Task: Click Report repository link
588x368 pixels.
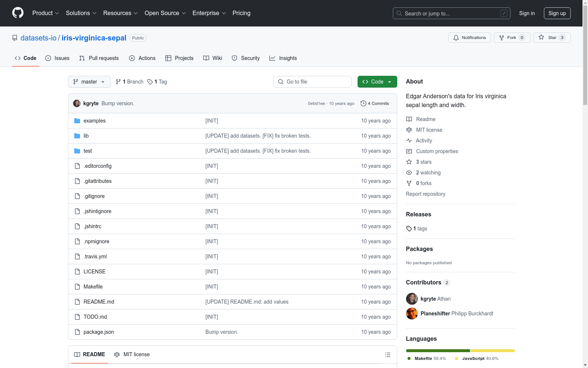Action: (426, 194)
